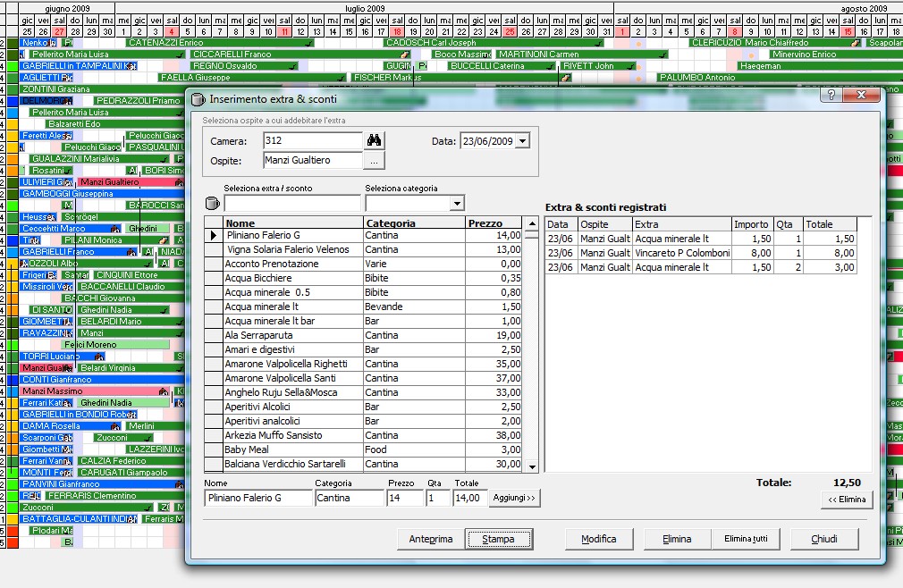
Task: Click the Aggiungi >> button
Action: click(x=514, y=498)
